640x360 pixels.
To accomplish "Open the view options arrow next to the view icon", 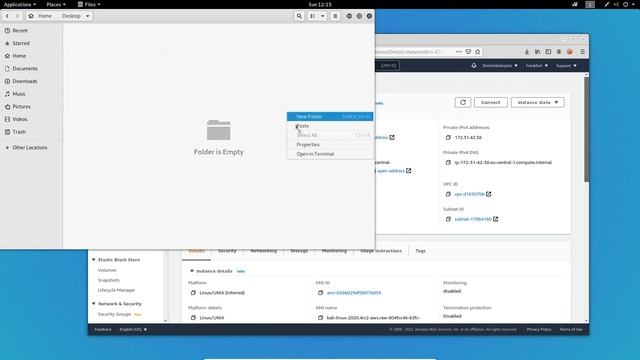I will tap(322, 16).
